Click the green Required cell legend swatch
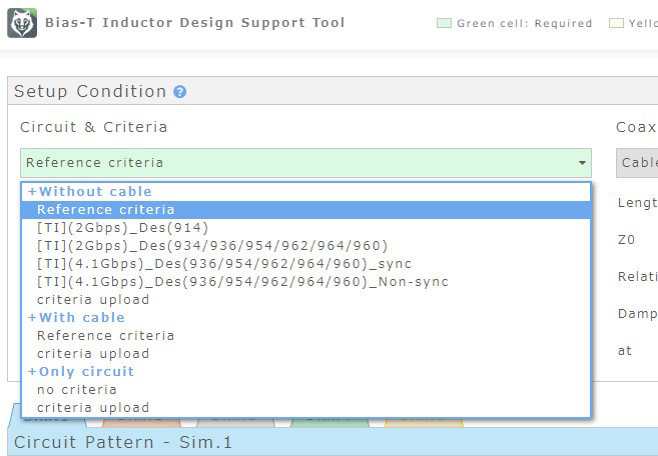This screenshot has width=658, height=456. coord(444,23)
